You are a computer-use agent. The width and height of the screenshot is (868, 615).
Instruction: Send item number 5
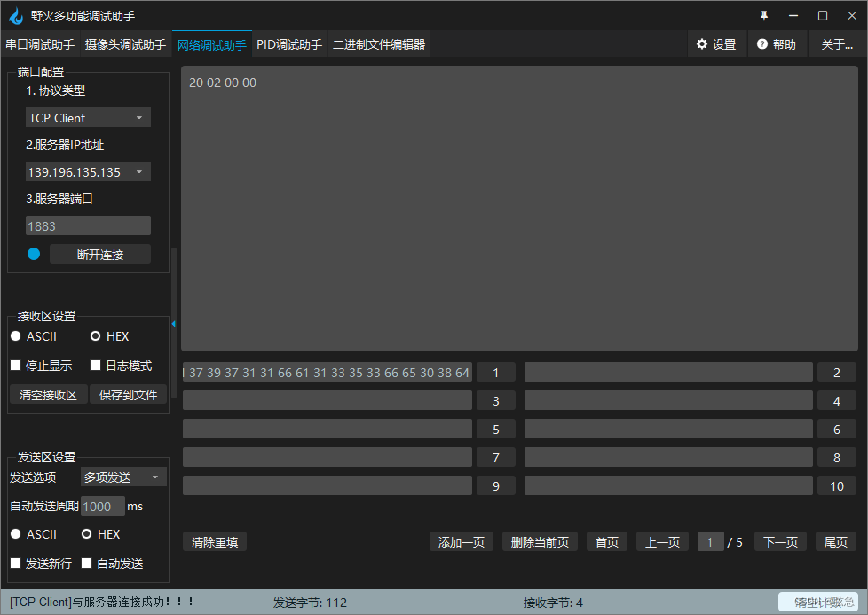tap(496, 430)
